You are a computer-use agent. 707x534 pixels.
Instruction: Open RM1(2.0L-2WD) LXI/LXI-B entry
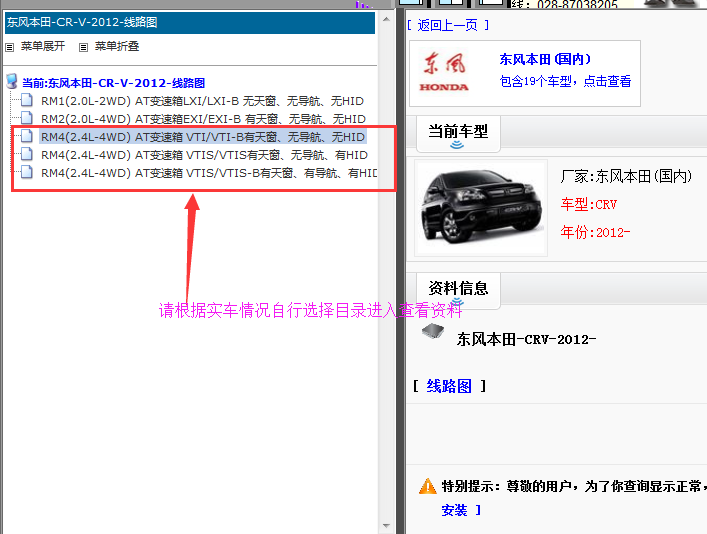[x=202, y=101]
